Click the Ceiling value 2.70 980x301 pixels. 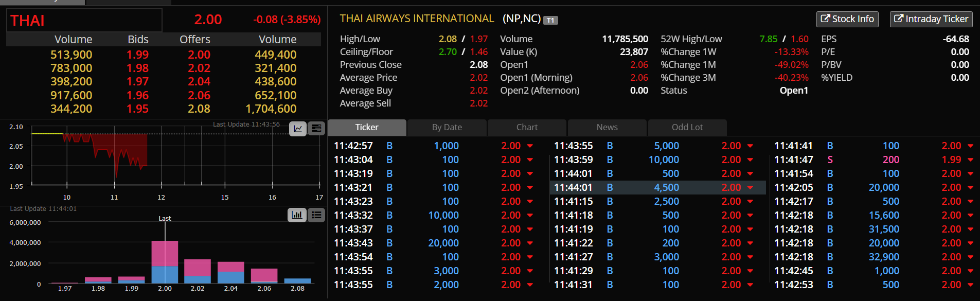pos(448,52)
